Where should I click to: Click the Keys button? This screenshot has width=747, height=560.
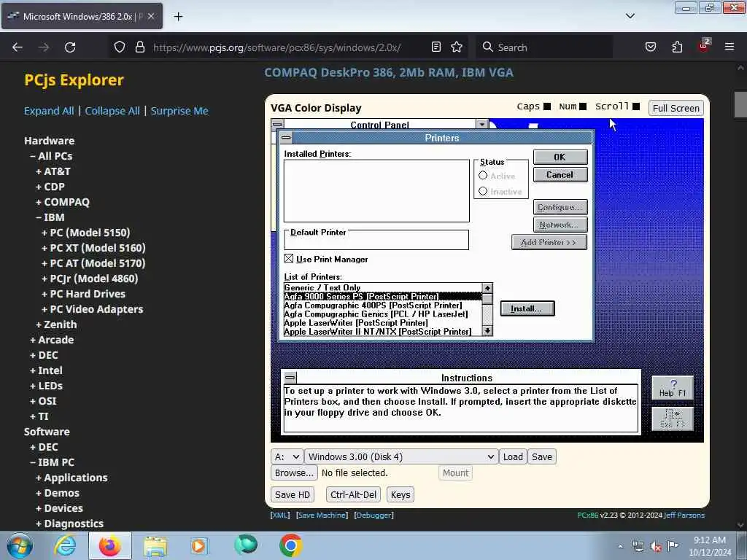point(400,495)
